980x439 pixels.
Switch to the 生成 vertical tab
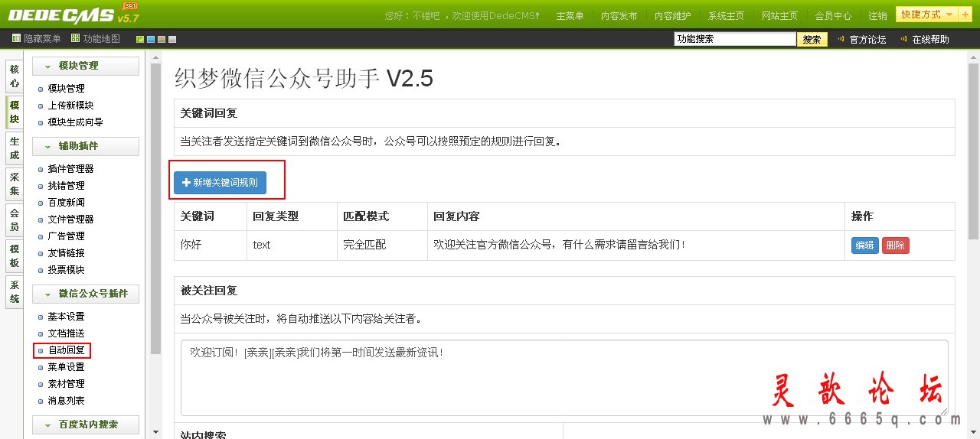(15, 148)
